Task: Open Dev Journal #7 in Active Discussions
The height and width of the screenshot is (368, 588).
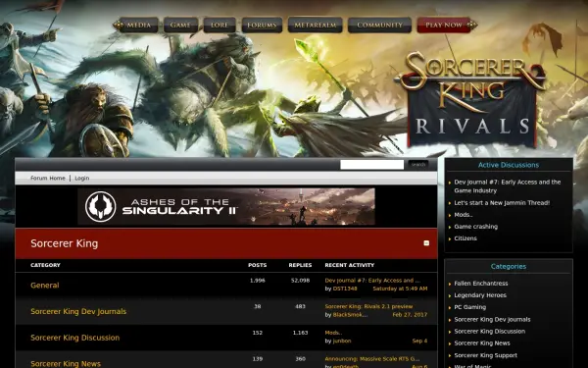Action: pos(507,186)
